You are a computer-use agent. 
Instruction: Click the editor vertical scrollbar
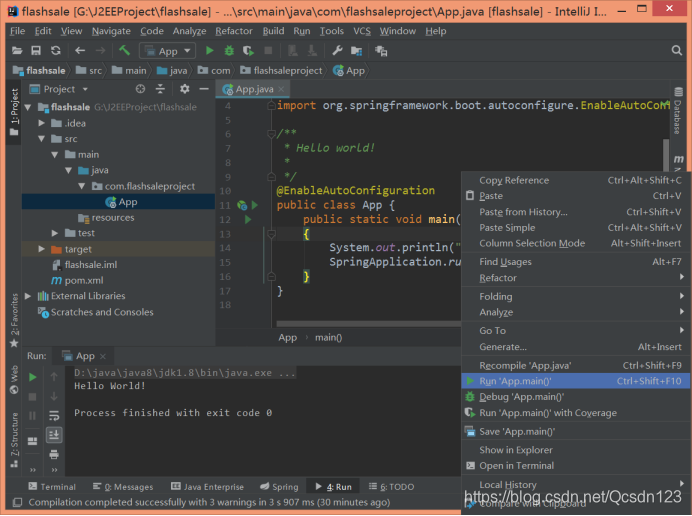click(666, 154)
